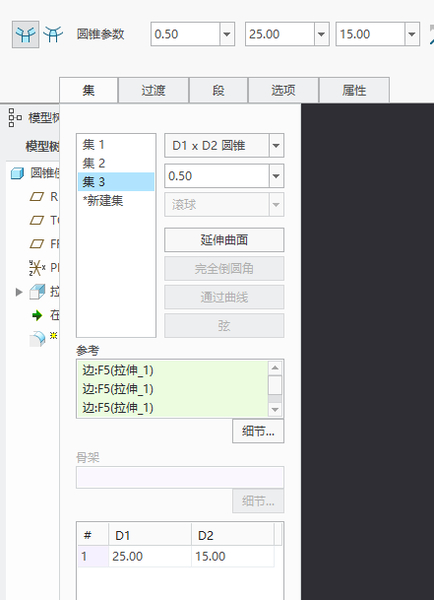Viewport: 434px width, 600px height.
Task: Open the 模型树 sub-tab
Action: (42, 146)
